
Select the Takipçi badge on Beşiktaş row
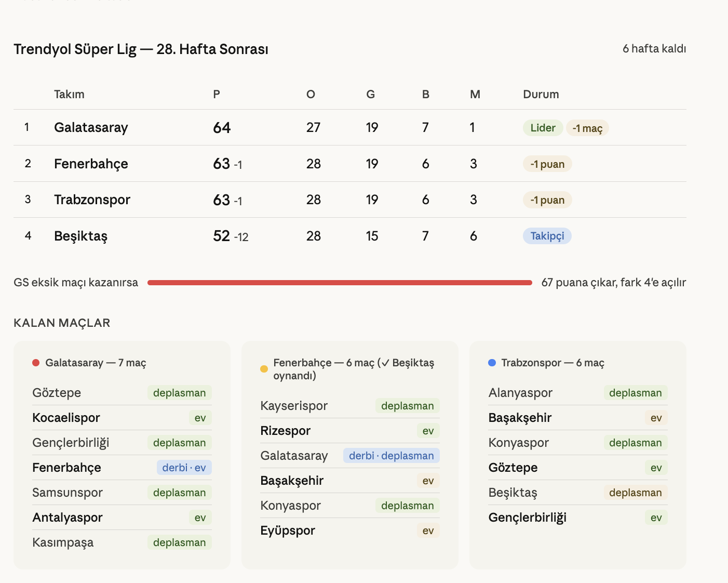click(547, 236)
